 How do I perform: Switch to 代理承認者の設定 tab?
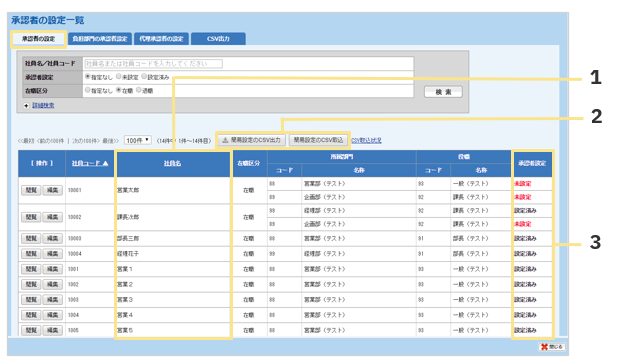click(161, 39)
